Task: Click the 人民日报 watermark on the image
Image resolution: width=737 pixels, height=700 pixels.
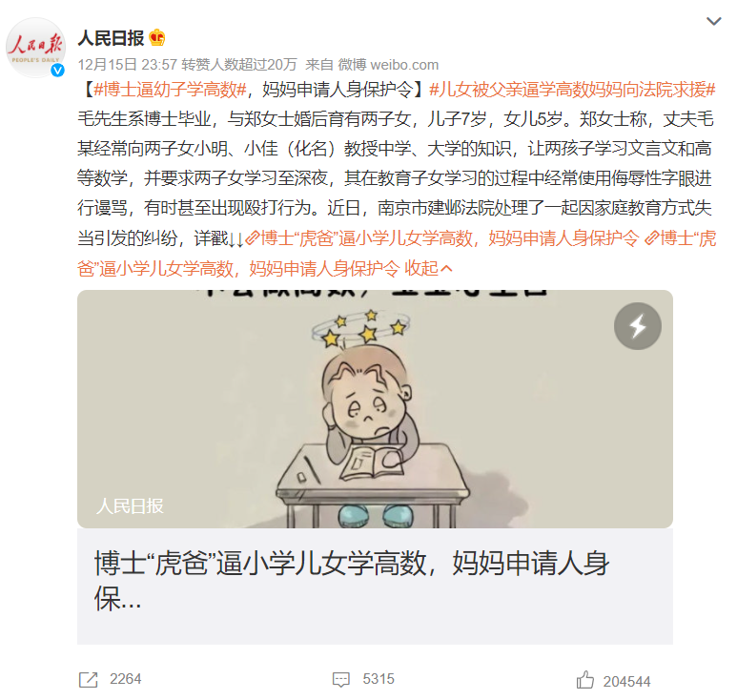Action: point(130,506)
